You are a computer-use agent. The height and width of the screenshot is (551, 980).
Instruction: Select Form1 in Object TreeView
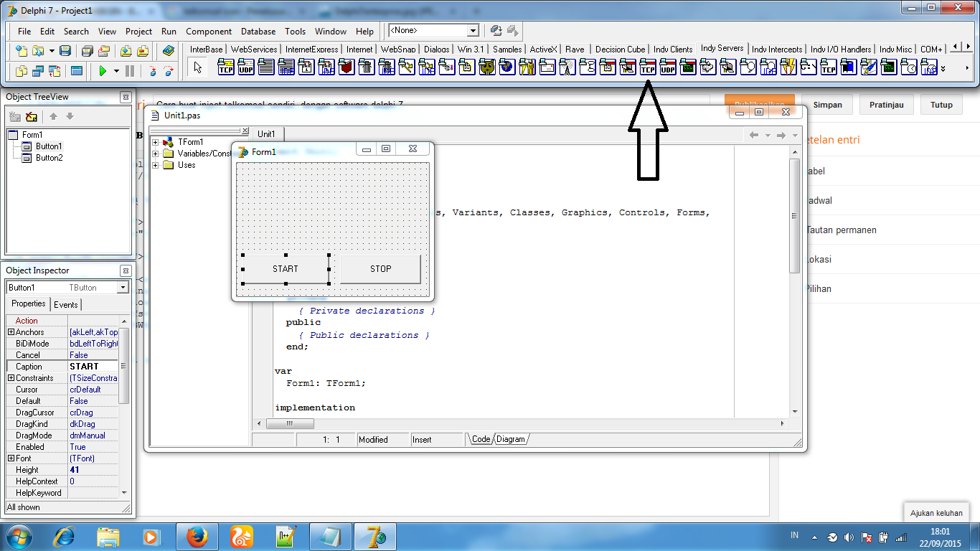click(x=32, y=135)
